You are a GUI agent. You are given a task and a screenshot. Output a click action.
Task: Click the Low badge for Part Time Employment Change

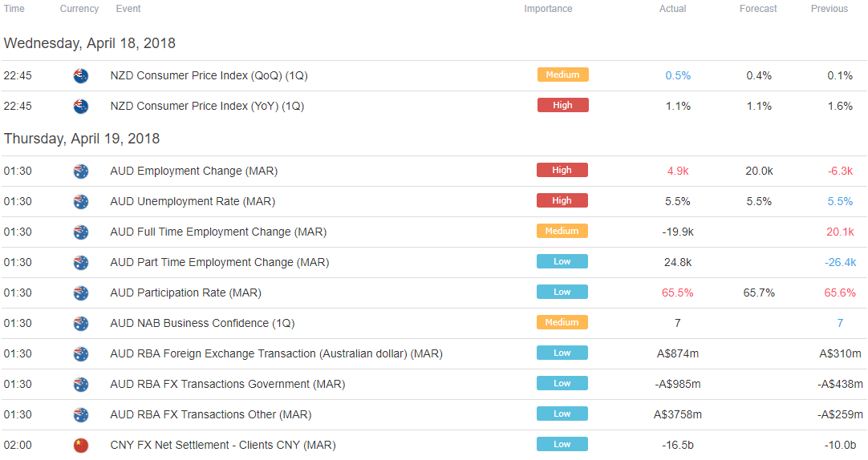(x=562, y=261)
